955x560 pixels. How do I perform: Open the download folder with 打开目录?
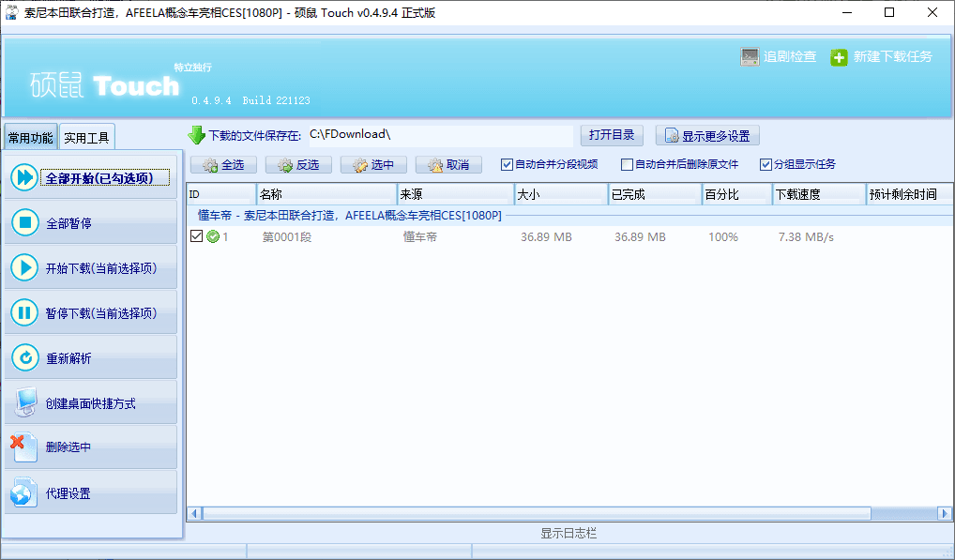click(x=612, y=135)
